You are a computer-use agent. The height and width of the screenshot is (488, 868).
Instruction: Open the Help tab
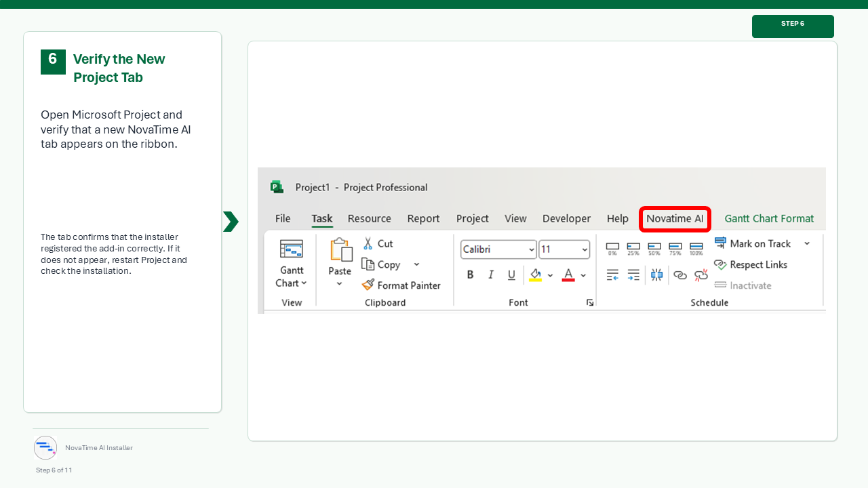(618, 218)
